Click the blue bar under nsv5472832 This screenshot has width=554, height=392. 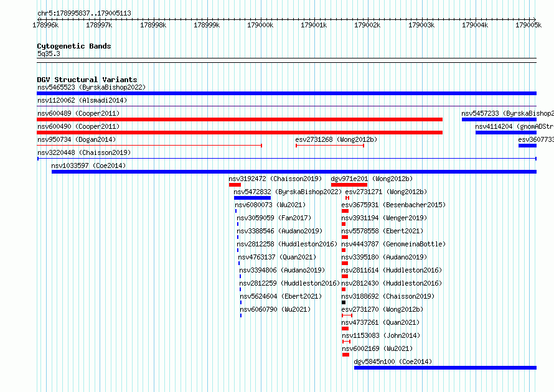(252, 198)
